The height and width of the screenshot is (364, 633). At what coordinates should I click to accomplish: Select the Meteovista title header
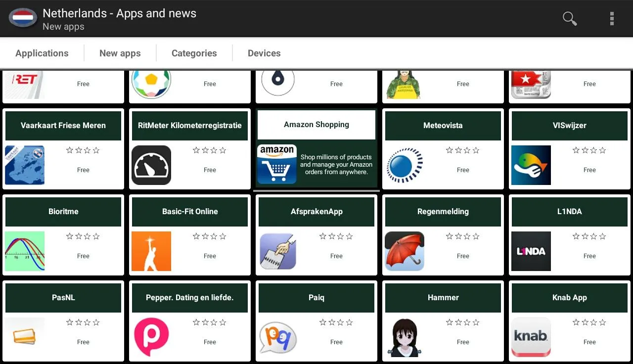pyautogui.click(x=443, y=126)
